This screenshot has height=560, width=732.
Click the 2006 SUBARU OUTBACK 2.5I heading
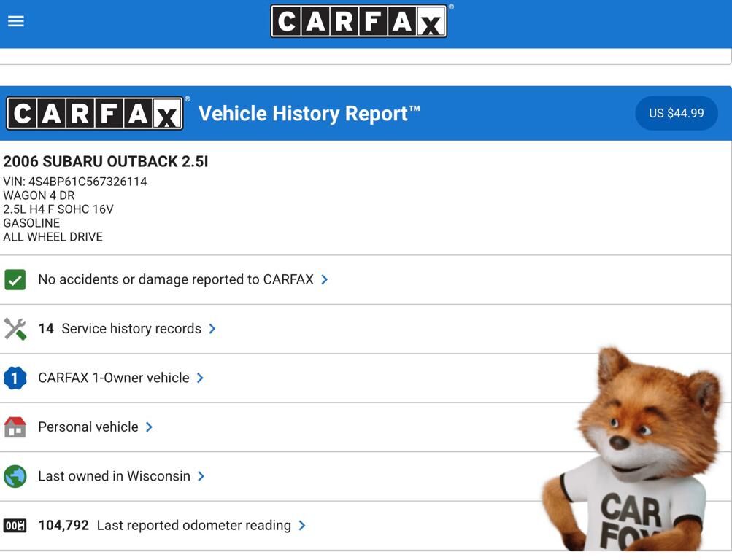pos(106,161)
